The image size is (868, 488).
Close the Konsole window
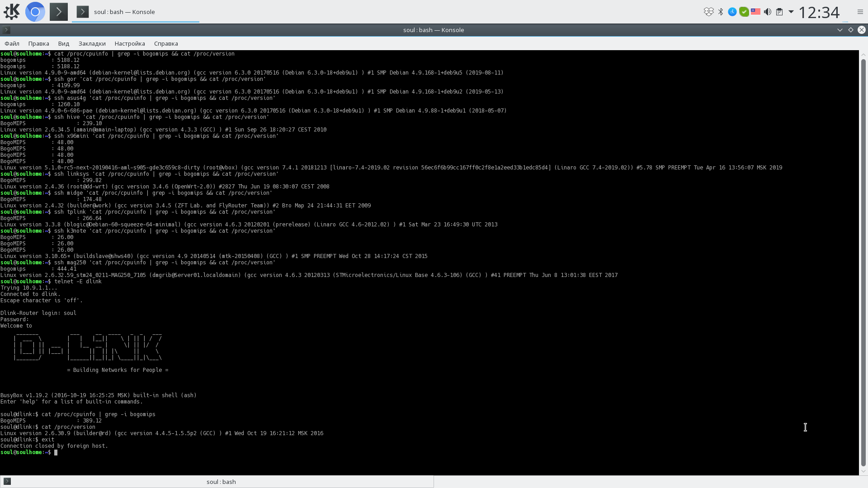pyautogui.click(x=862, y=30)
